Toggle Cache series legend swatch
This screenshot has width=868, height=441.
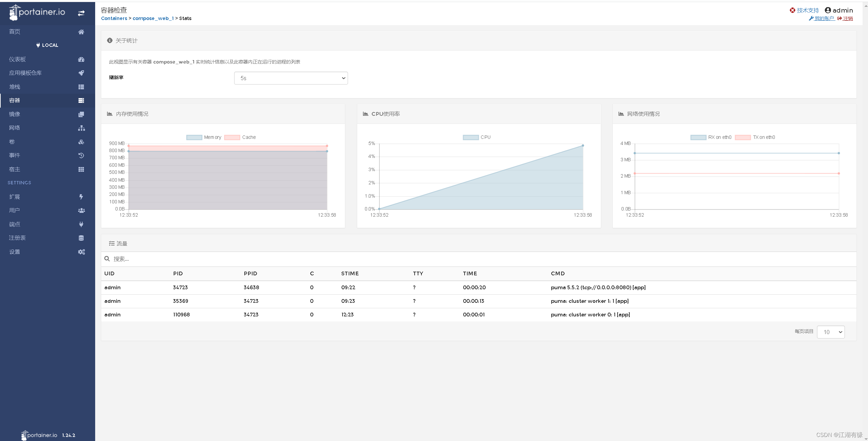coord(232,137)
